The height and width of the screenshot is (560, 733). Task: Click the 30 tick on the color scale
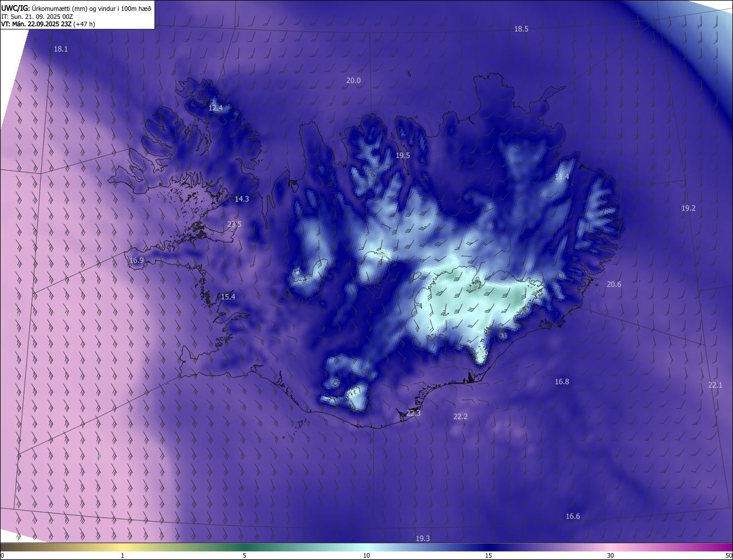pyautogui.click(x=610, y=555)
